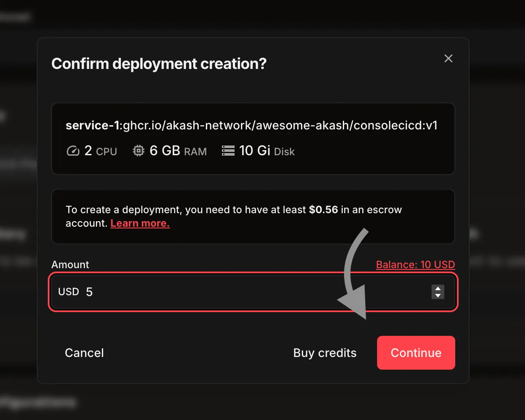Click the CPU speedometer icon
This screenshot has width=525, height=420.
point(73,151)
